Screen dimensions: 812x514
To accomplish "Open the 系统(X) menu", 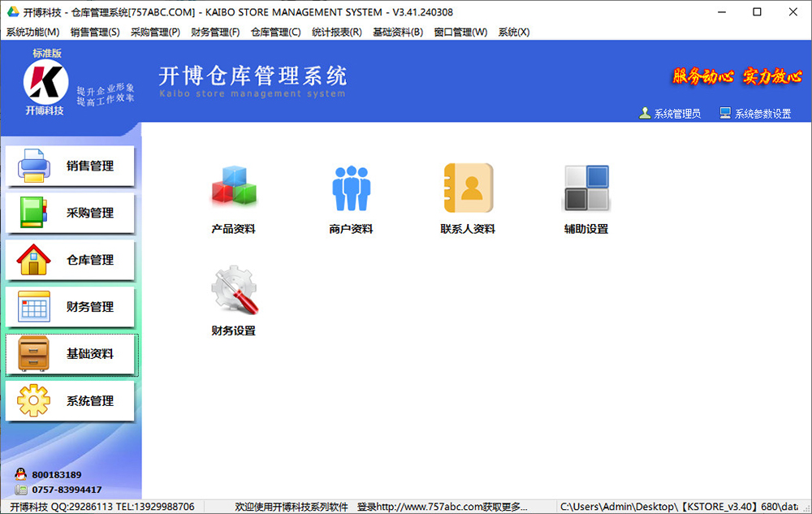I will click(x=514, y=32).
